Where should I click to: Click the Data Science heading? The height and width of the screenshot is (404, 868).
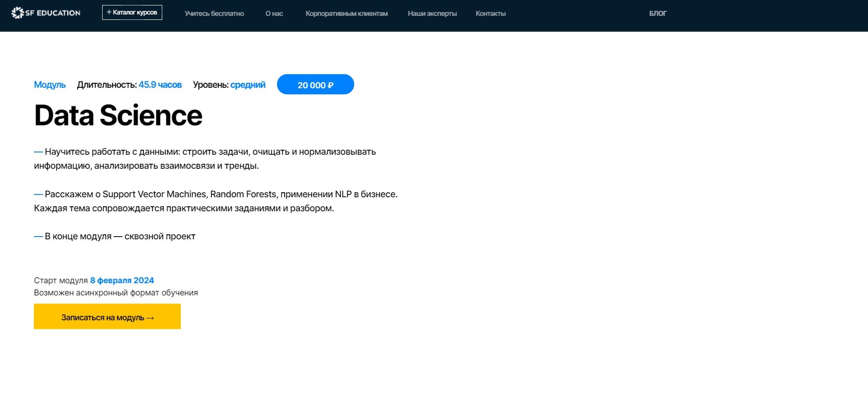[x=118, y=115]
